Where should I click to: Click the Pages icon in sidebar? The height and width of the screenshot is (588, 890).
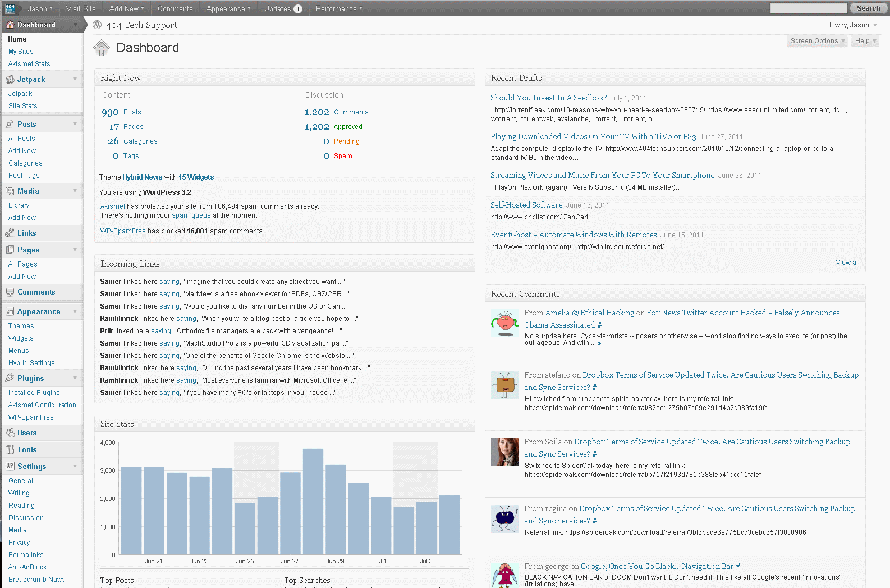10,250
